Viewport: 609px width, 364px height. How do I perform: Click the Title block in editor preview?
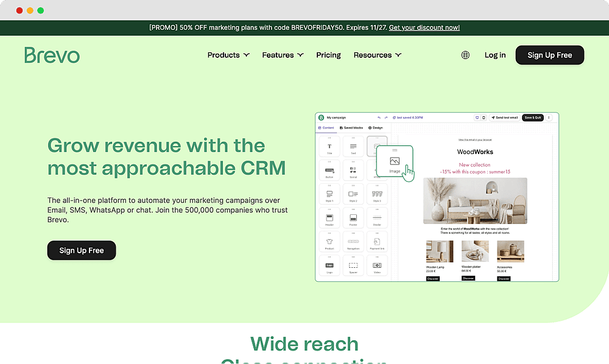point(329,147)
